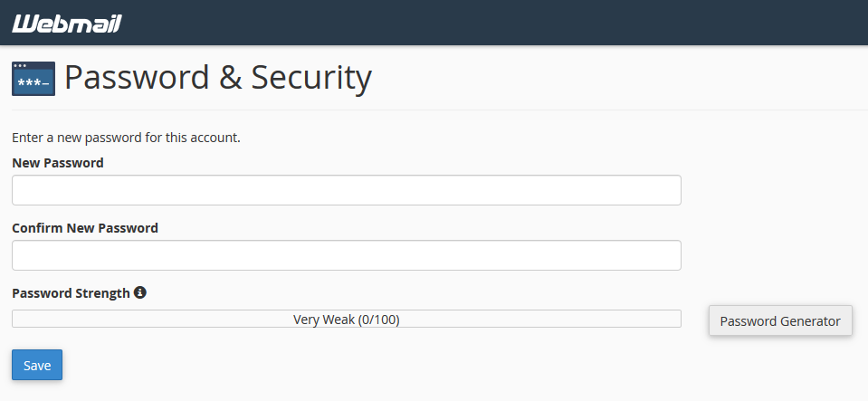868x401 pixels.
Task: Click the "Enter a new password" instruction text
Action: coord(126,138)
